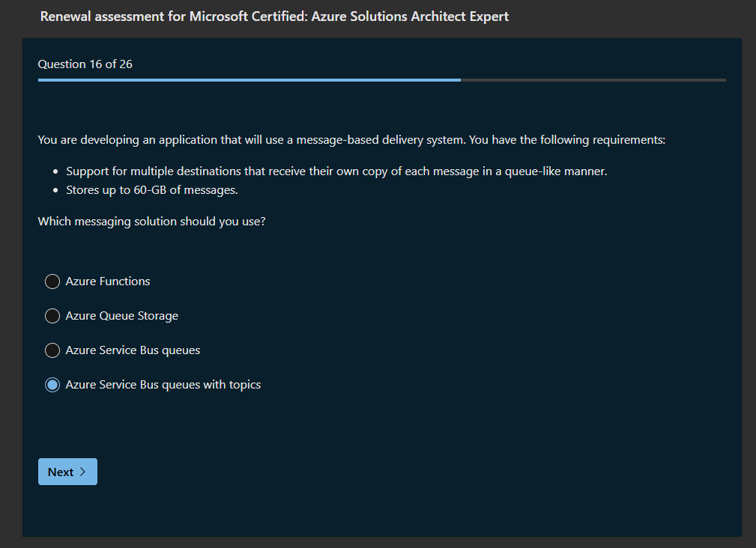The width and height of the screenshot is (756, 548).
Task: Click the "Azure Functions" answer label text
Action: coord(108,281)
